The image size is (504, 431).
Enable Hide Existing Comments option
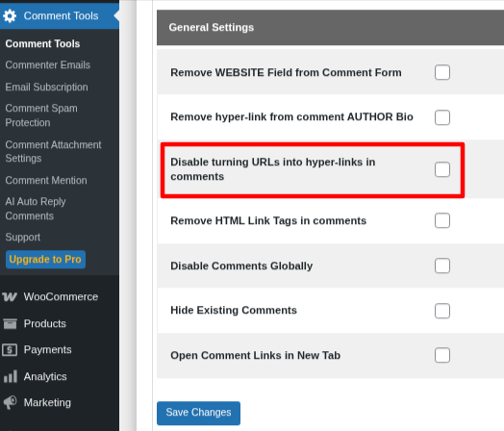pos(442,311)
